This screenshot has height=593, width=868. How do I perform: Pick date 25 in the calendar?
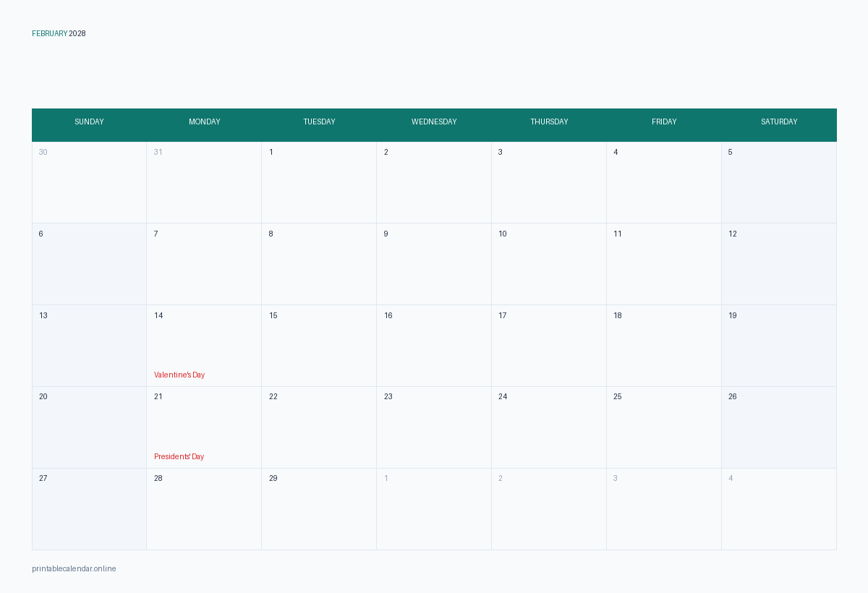(x=664, y=427)
